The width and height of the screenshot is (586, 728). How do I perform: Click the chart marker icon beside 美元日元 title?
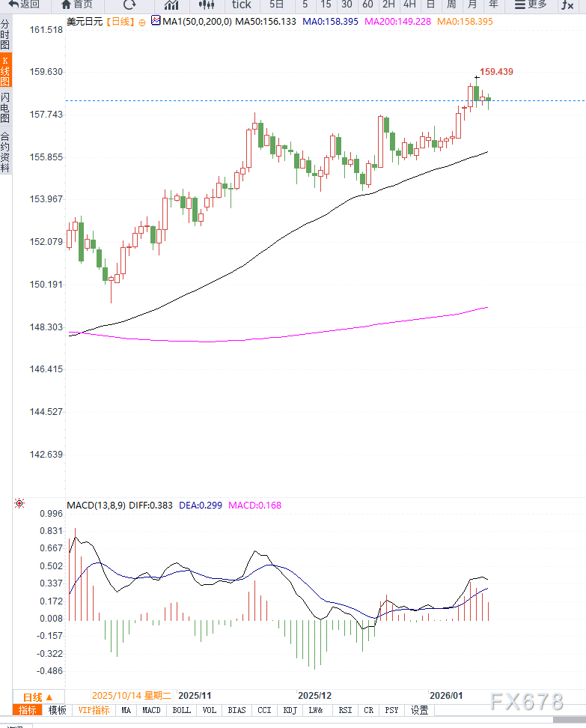[156, 22]
